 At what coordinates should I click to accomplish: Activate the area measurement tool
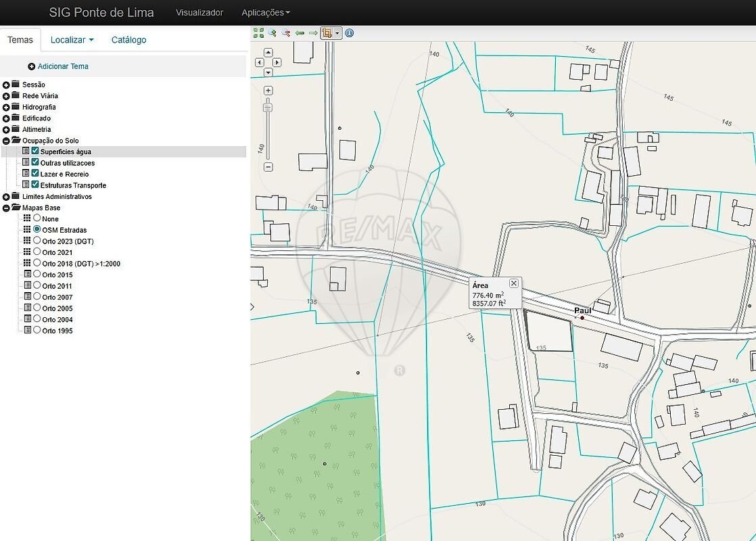pyautogui.click(x=327, y=32)
